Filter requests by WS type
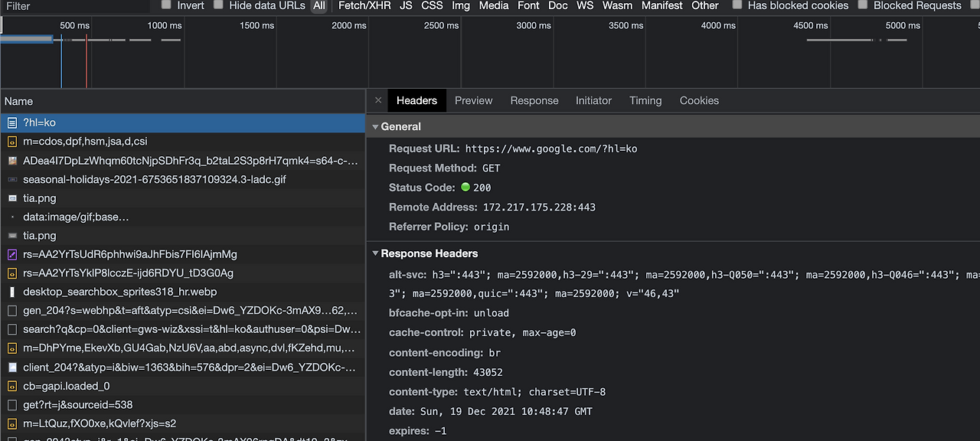Image resolution: width=980 pixels, height=441 pixels. click(585, 5)
